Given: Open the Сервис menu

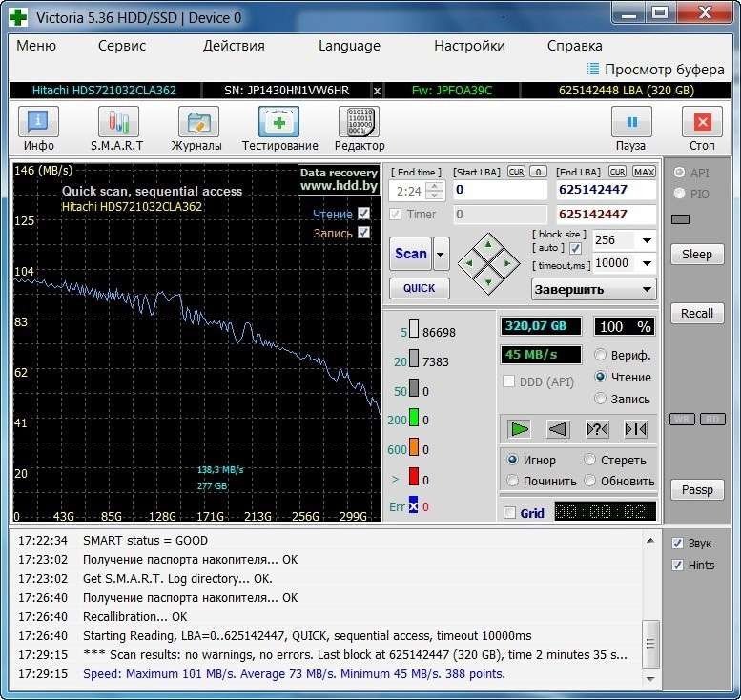Looking at the screenshot, I should click(122, 46).
